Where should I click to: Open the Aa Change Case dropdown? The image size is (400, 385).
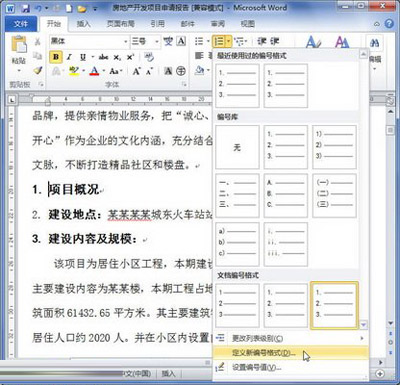(116, 71)
